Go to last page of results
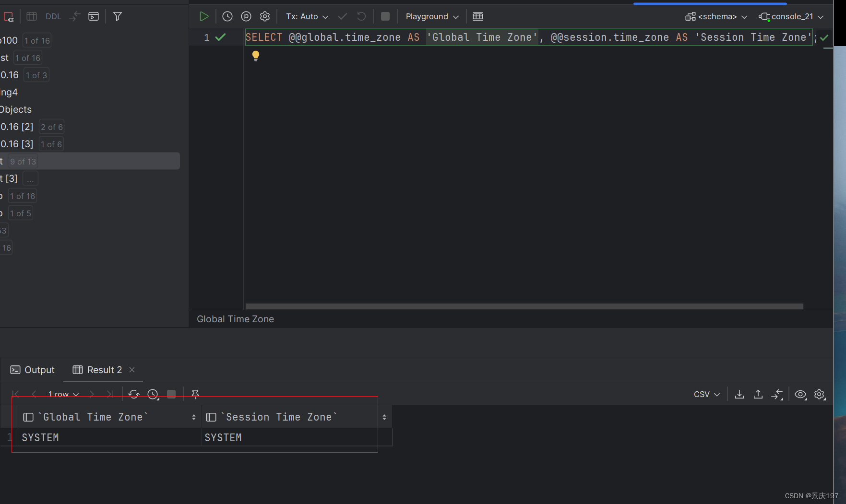 [x=110, y=394]
